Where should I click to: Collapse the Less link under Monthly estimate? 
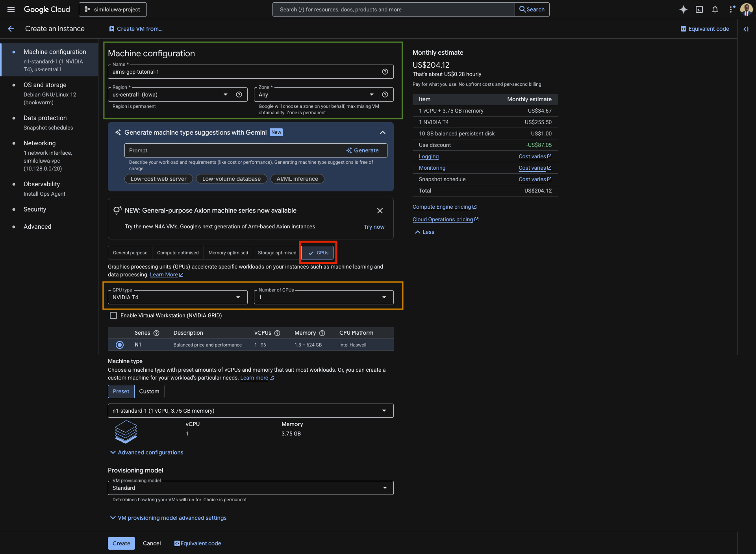point(424,232)
